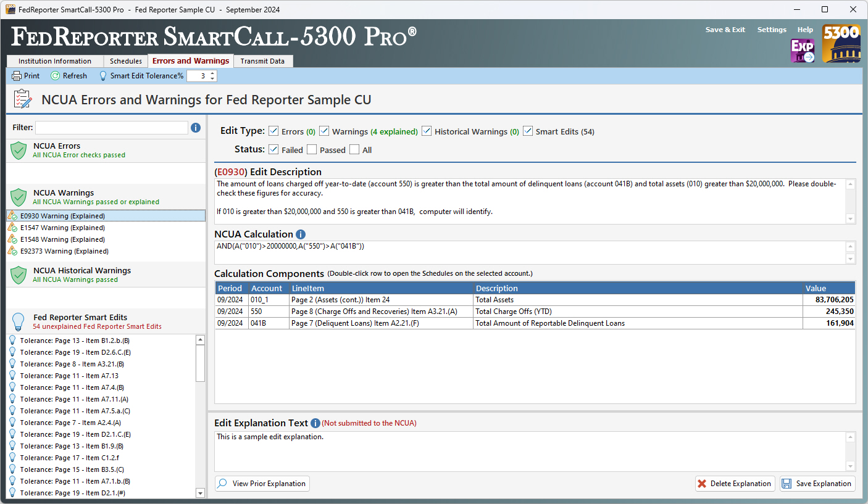Click up arrow of Smart Edits list scrollbar
Image resolution: width=868 pixels, height=504 pixels.
200,340
